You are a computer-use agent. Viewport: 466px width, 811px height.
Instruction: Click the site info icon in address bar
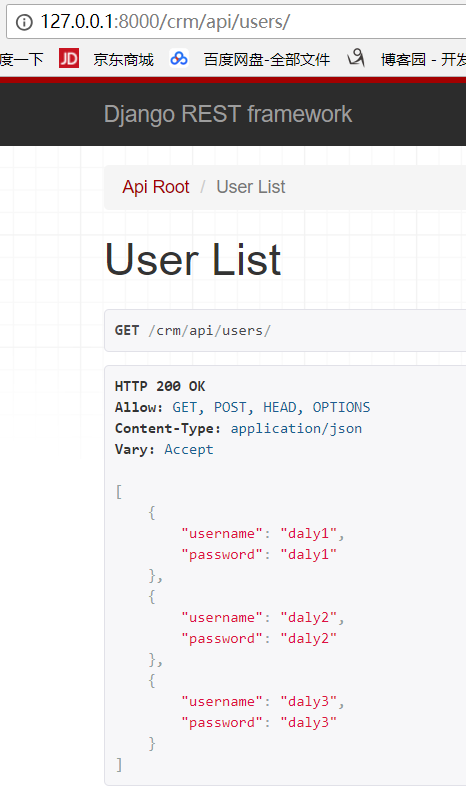pos(24,22)
